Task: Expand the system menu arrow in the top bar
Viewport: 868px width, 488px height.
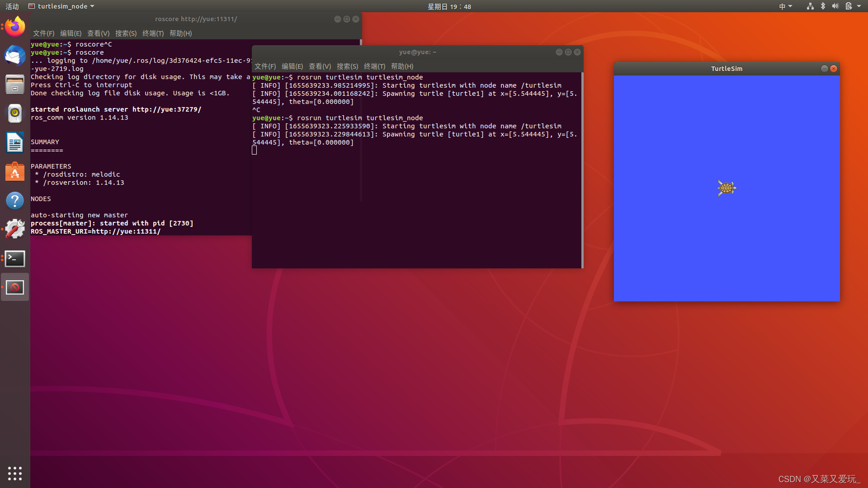Action: click(x=859, y=6)
